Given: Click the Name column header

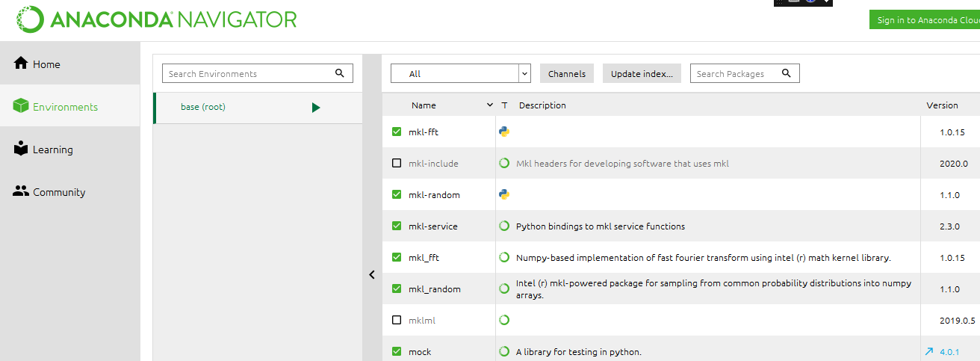Looking at the screenshot, I should (424, 105).
